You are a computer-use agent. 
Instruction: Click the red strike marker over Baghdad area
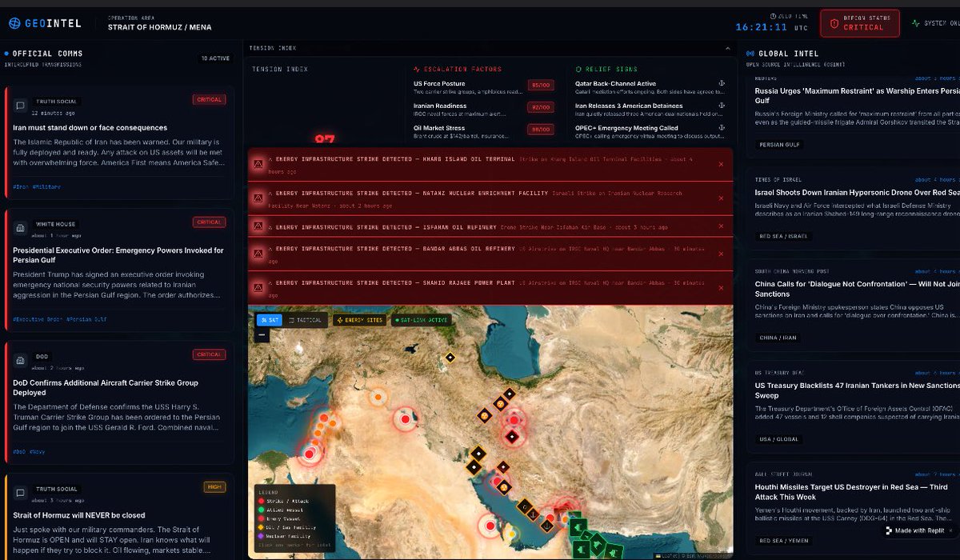[x=405, y=418]
